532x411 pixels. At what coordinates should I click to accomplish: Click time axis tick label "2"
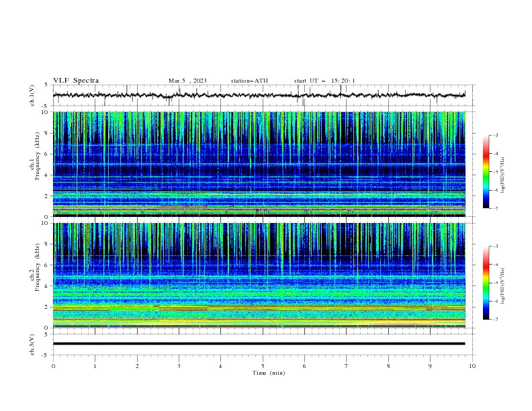point(137,366)
